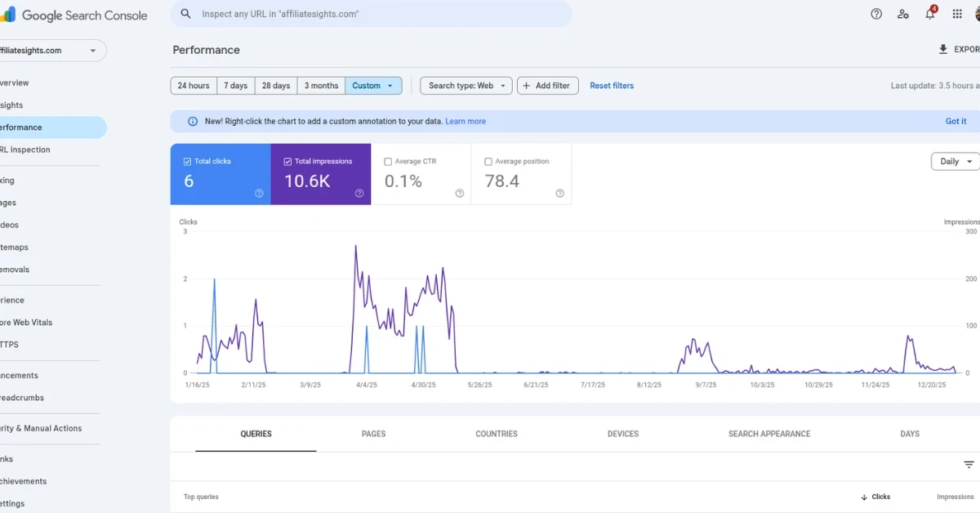Open the notifications bell icon
980x513 pixels.
[x=929, y=14]
